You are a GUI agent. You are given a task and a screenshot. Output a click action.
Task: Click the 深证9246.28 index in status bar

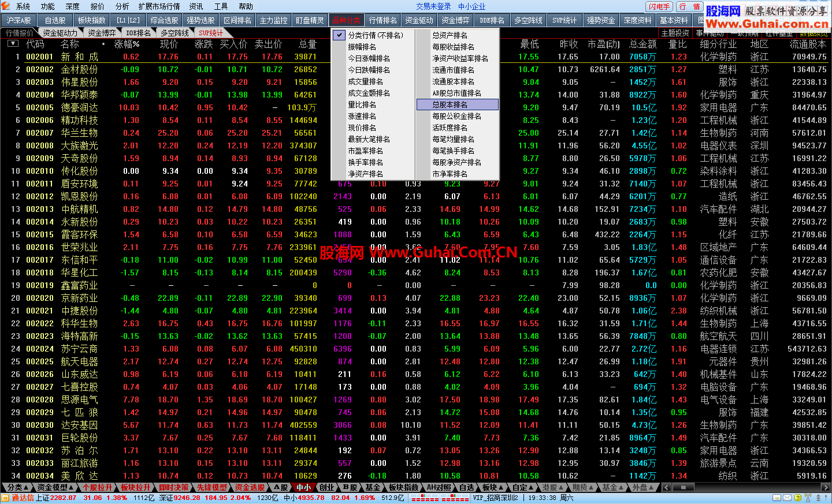pyautogui.click(x=180, y=498)
